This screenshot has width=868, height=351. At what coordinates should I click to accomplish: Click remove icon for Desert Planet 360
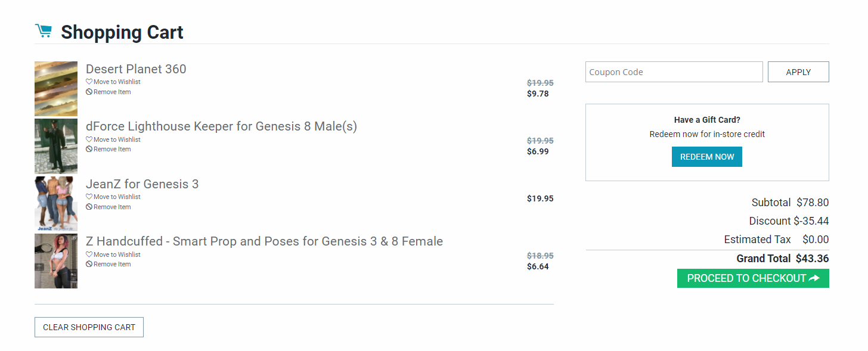[x=89, y=92]
